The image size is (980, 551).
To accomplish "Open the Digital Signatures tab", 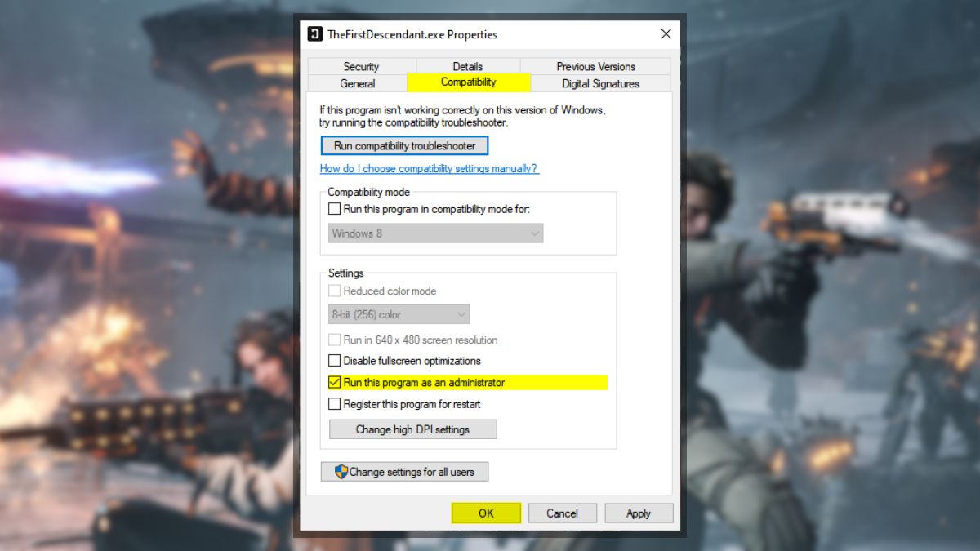I will click(x=600, y=83).
